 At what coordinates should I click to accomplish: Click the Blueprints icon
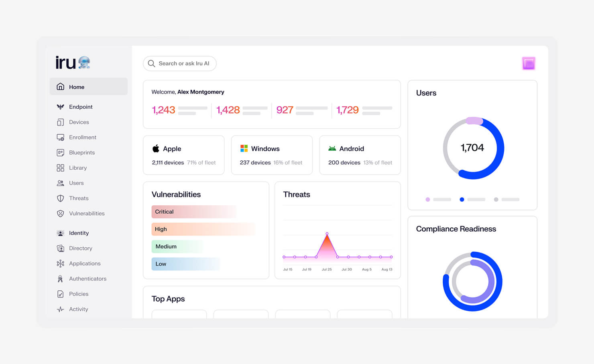click(60, 152)
